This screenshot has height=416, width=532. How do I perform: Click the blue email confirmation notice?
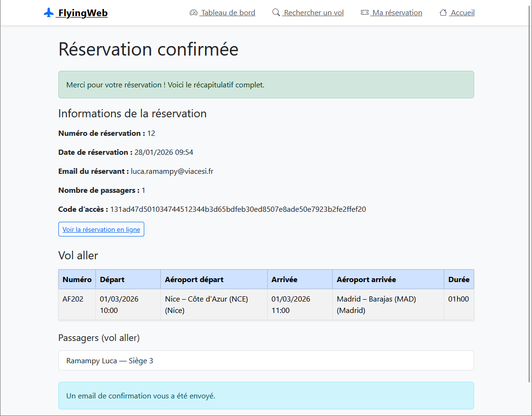click(266, 395)
